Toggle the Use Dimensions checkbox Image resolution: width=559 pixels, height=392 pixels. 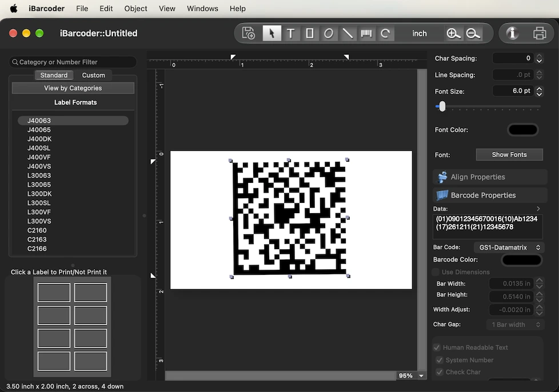click(436, 272)
